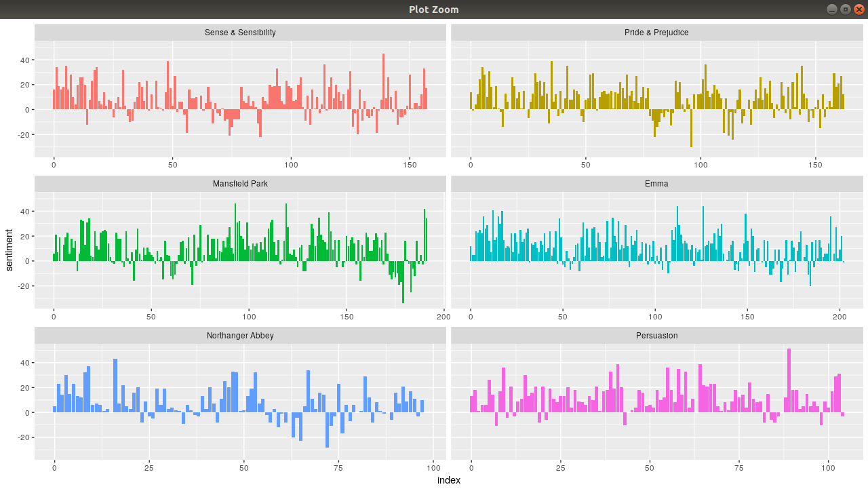The height and width of the screenshot is (491, 868).
Task: Close the Plot Zoom window
Action: coord(859,9)
